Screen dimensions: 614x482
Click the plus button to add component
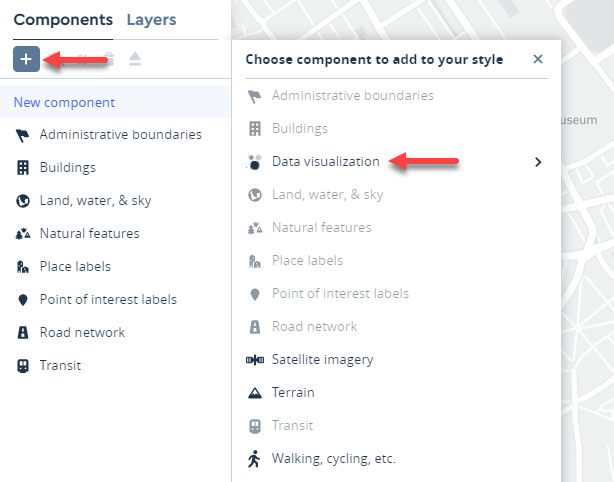click(x=26, y=59)
